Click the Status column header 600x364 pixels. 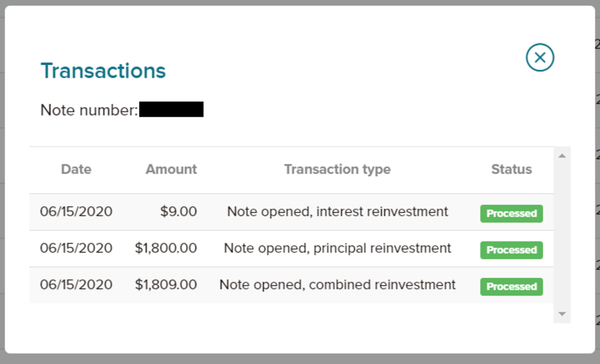point(511,169)
